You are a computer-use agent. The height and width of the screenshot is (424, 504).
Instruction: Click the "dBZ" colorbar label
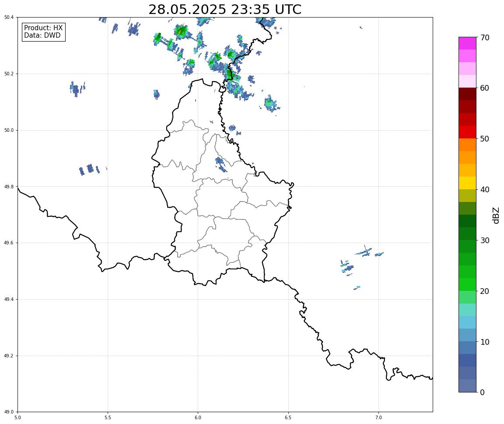(496, 215)
